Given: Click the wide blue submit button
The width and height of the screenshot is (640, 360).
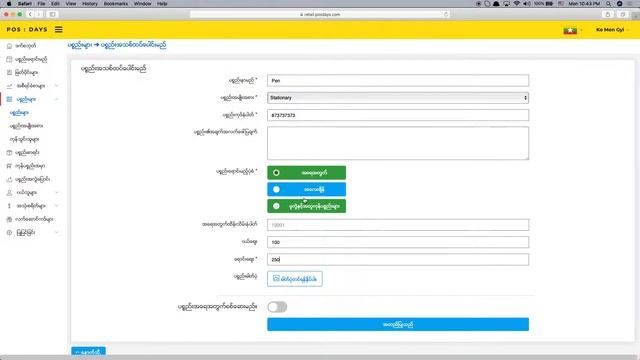Looking at the screenshot, I should [x=398, y=324].
